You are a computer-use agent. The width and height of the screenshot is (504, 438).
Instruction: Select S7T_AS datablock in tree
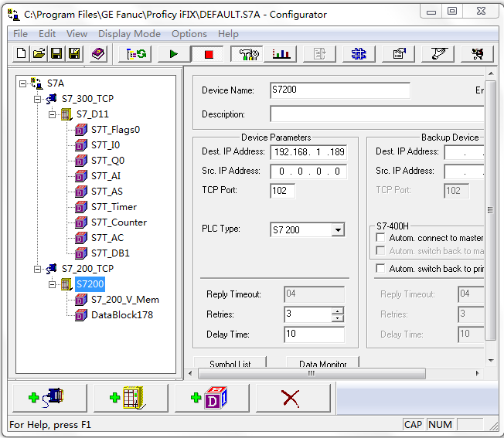click(x=107, y=192)
